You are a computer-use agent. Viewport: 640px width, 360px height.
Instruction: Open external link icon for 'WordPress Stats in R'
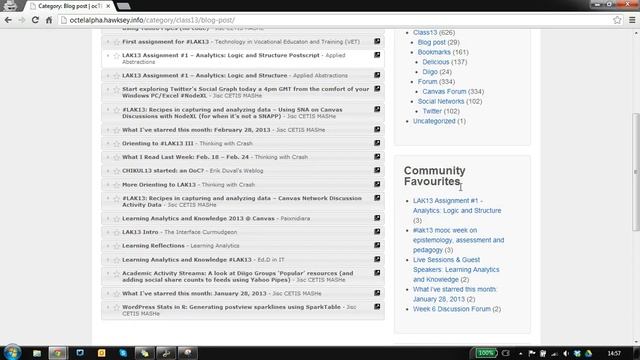(x=377, y=307)
